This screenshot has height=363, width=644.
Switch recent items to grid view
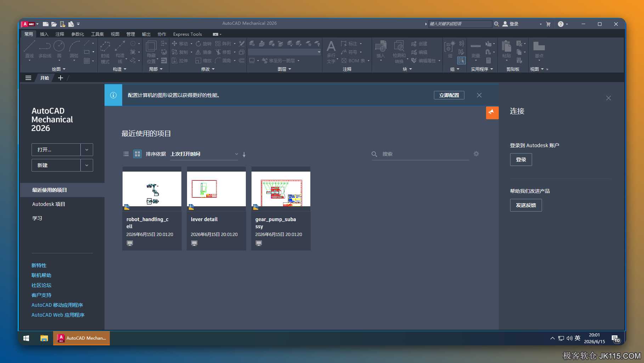(137, 154)
